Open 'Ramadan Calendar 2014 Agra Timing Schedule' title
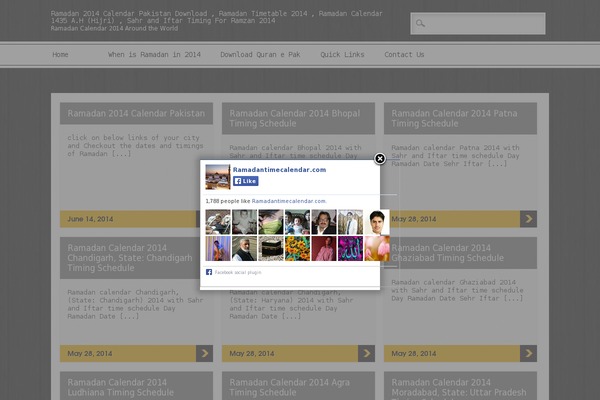 pyautogui.click(x=289, y=387)
